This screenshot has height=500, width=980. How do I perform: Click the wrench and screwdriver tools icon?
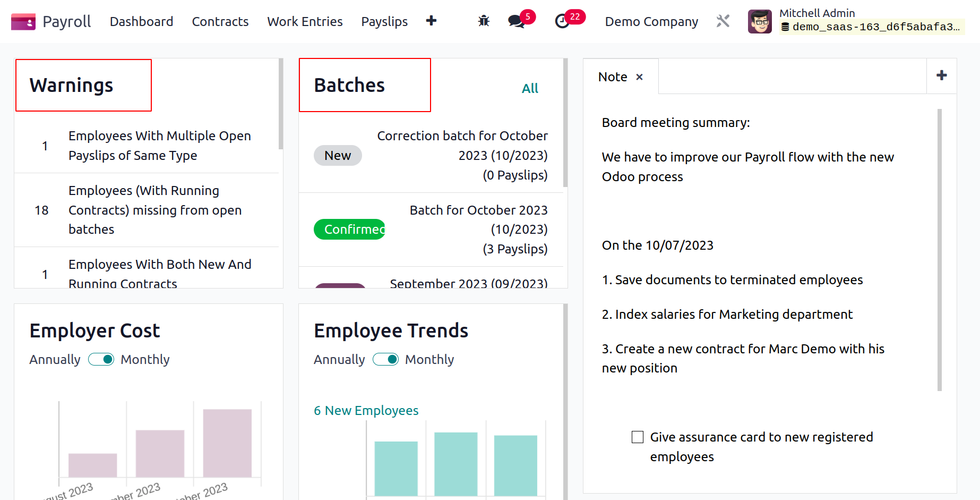point(723,21)
